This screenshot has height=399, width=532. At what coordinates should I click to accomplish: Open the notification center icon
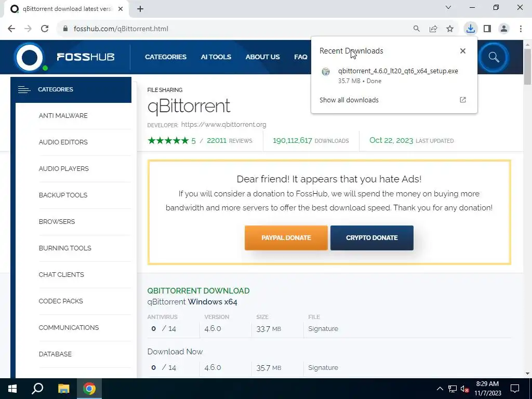(515, 389)
